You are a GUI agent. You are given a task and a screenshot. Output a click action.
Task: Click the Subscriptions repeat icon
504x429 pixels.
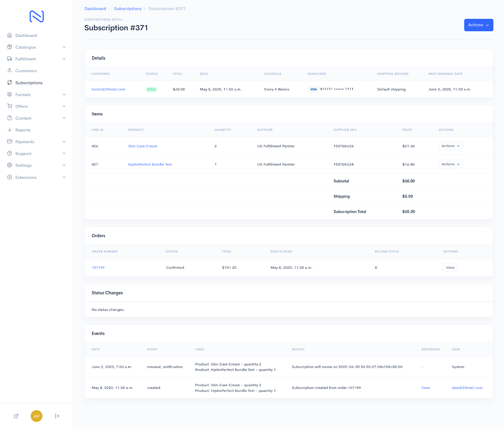pyautogui.click(x=9, y=83)
